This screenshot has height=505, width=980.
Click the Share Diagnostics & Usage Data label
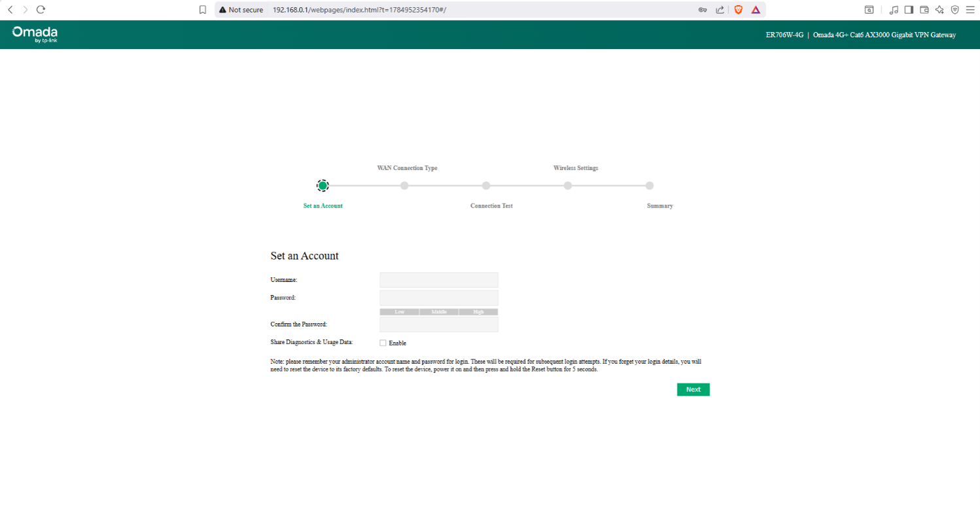[x=311, y=342]
